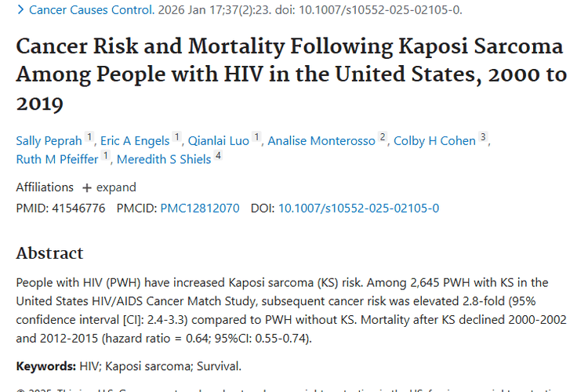Click affiliation superscript 1 after Sally Peprah

91,137
